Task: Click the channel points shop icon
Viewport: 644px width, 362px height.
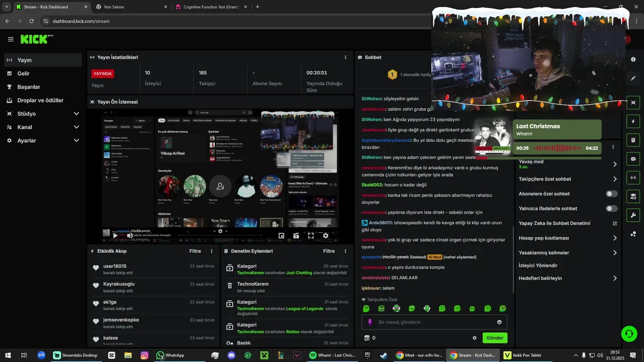Action: [367, 338]
